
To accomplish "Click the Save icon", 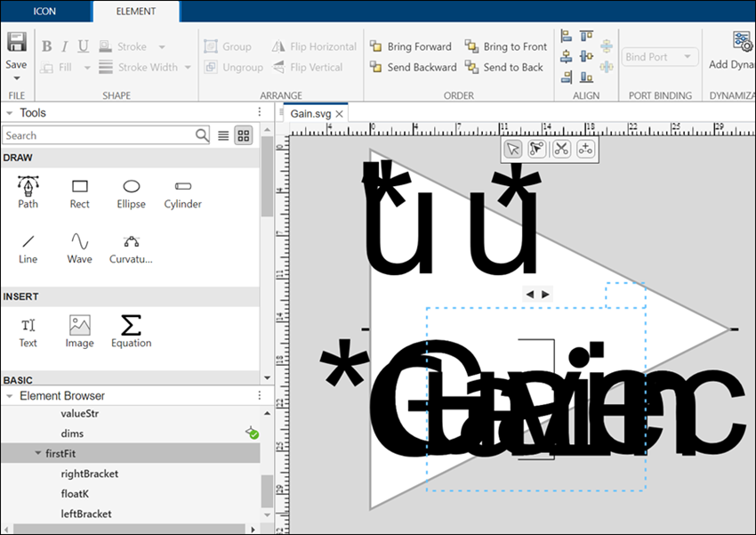I will (16, 42).
